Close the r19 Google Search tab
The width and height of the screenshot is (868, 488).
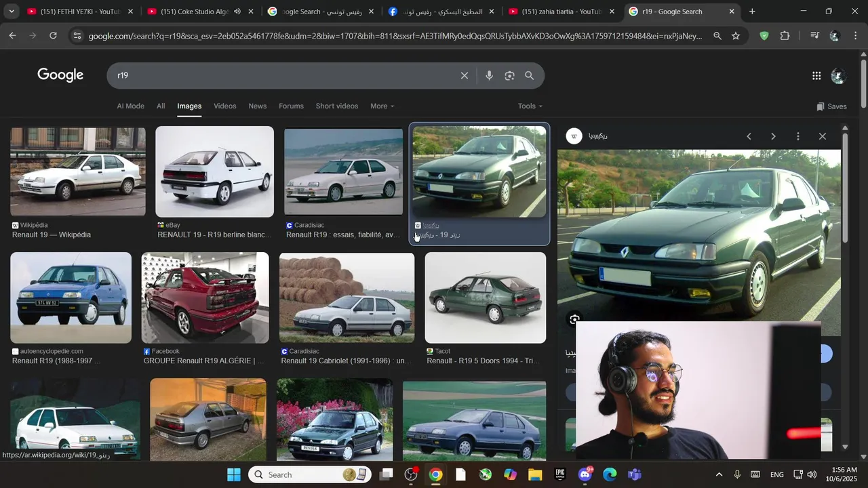732,12
